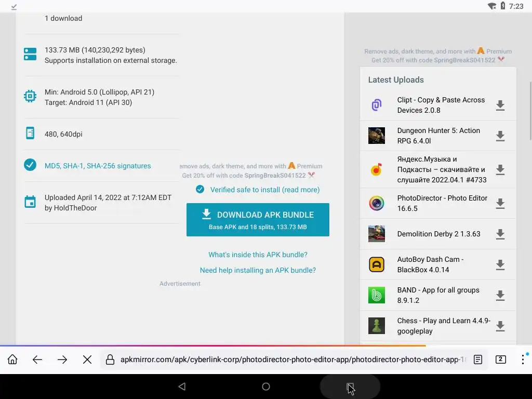
Task: Tap the Chess app icon
Action: [x=377, y=326]
